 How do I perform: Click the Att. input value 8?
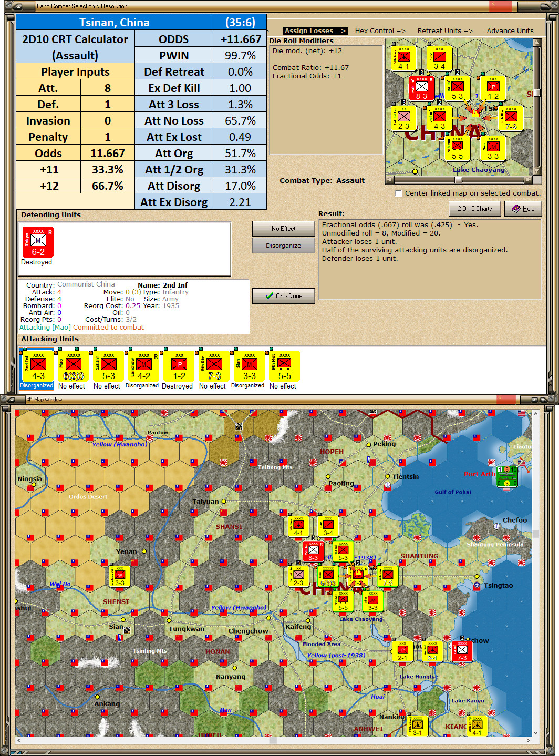[x=108, y=88]
